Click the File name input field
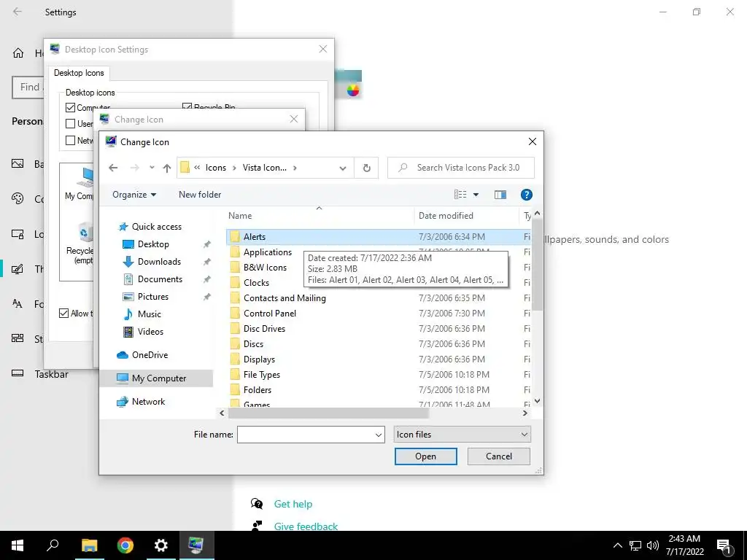 click(x=306, y=435)
